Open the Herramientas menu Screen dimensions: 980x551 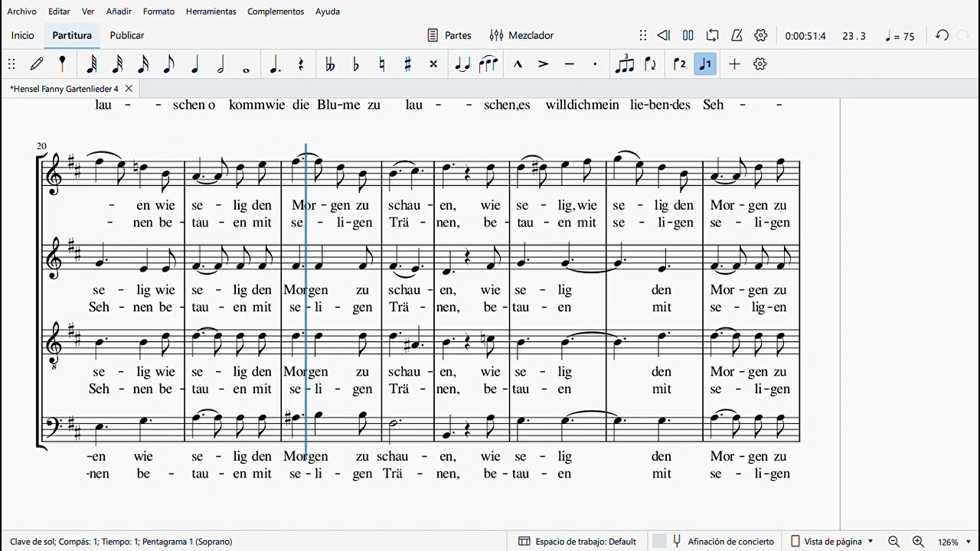click(211, 11)
